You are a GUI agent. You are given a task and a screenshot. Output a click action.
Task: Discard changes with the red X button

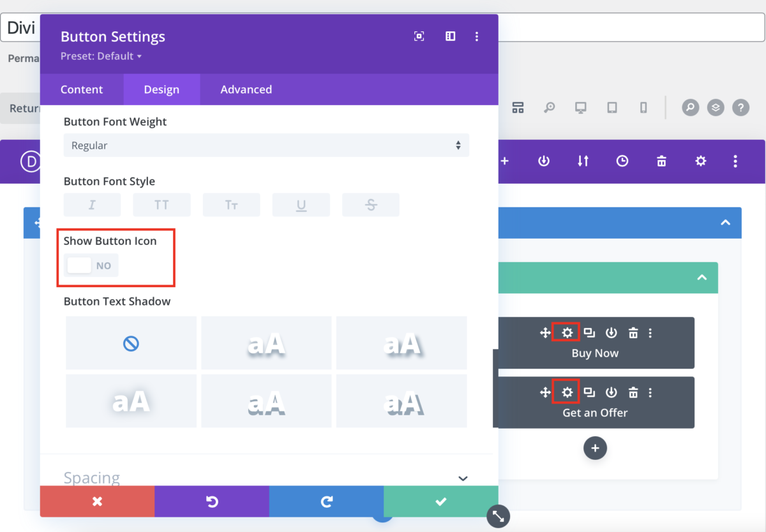96,501
